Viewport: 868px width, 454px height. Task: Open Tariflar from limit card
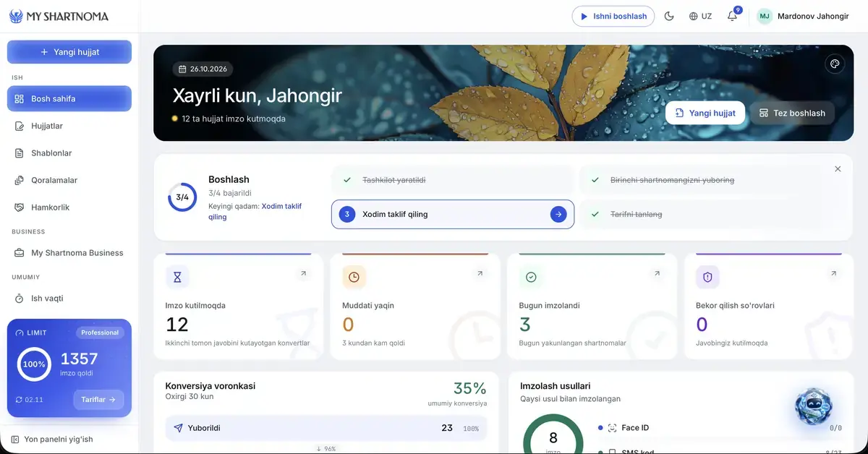pos(98,399)
